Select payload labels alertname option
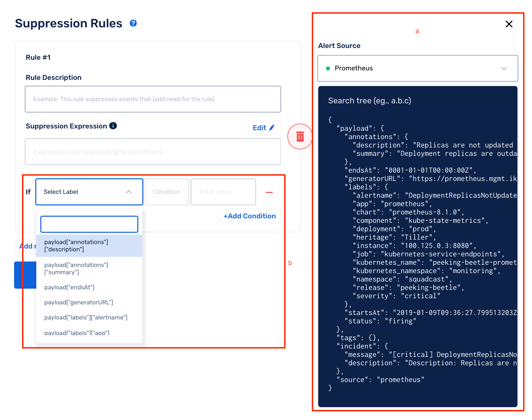This screenshot has width=532, height=420. (x=89, y=318)
